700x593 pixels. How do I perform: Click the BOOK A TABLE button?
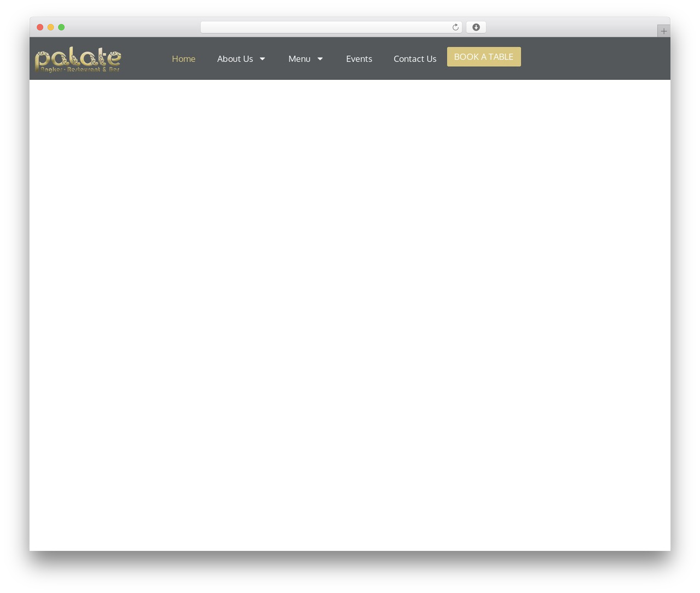[x=484, y=57]
